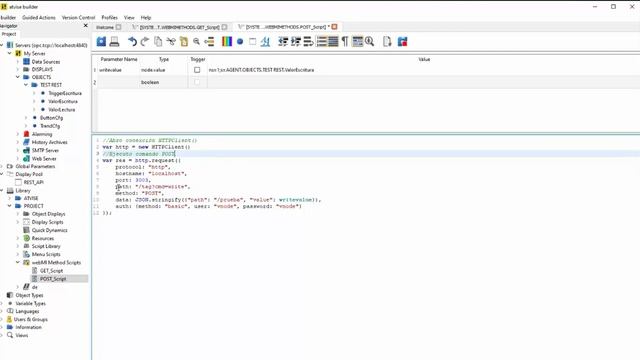Select the ValorEscritura node
The image size is (640, 360).
click(x=63, y=101)
